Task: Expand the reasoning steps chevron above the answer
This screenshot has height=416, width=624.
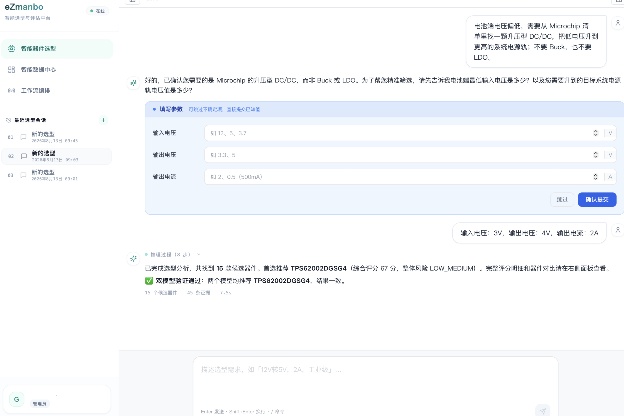Action: point(198,254)
